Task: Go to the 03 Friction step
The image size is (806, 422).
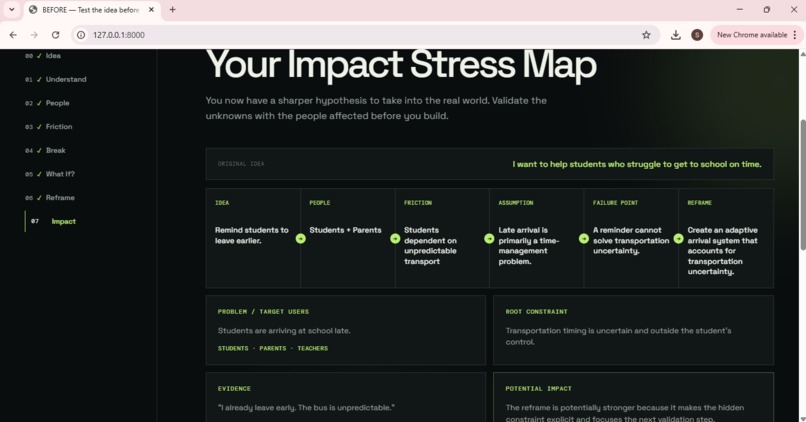Action: [x=48, y=126]
